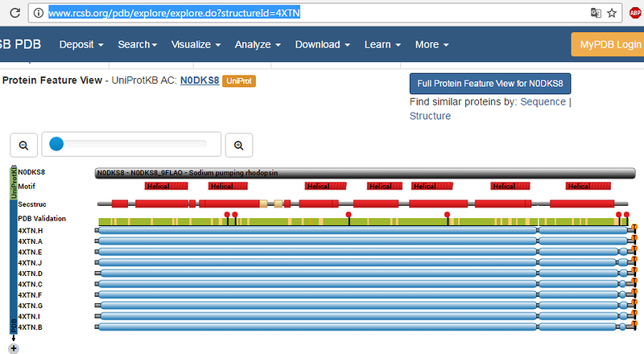The width and height of the screenshot is (644, 354).
Task: Open the Deposit dropdown menu
Action: (x=81, y=45)
